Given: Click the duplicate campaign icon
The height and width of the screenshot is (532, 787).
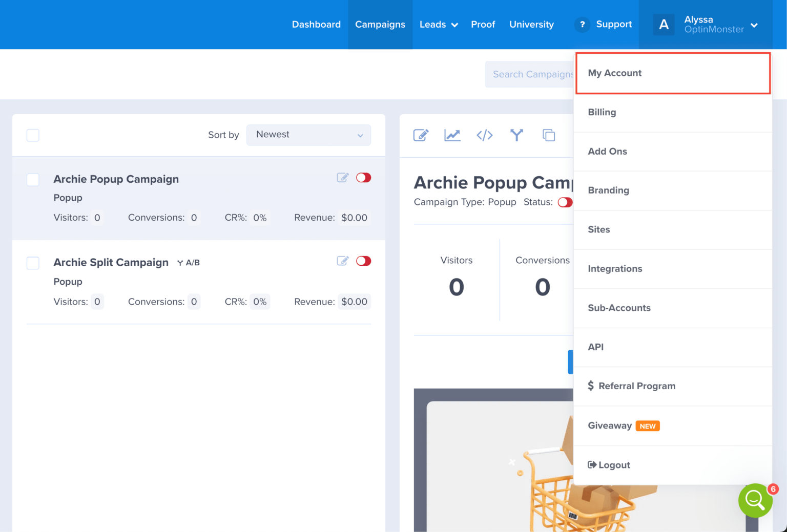Looking at the screenshot, I should click(x=549, y=135).
